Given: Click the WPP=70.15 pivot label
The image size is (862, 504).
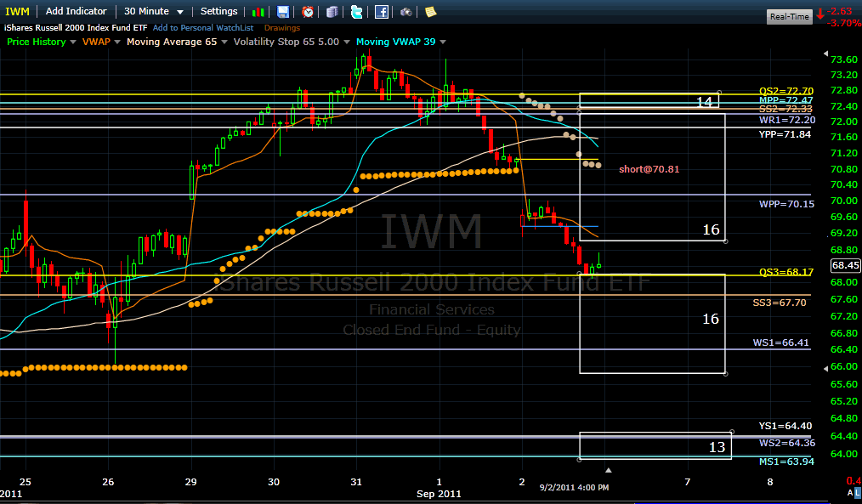Looking at the screenshot, I should [786, 204].
